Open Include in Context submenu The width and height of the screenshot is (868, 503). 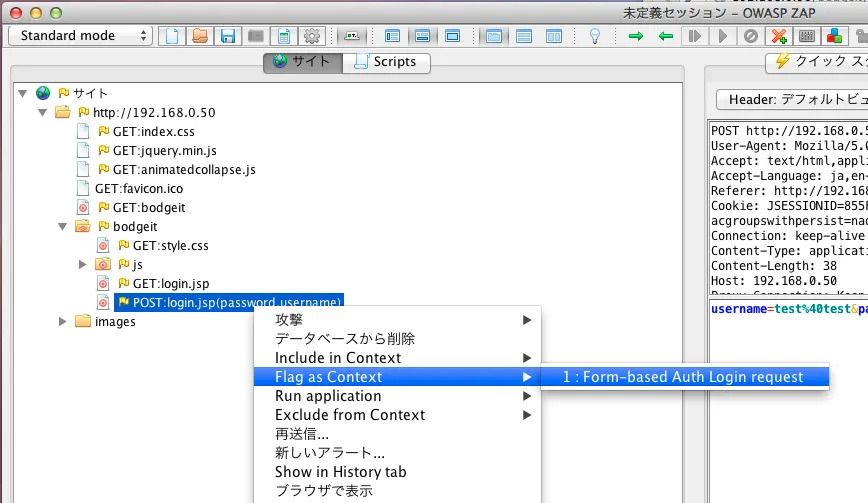tap(397, 358)
